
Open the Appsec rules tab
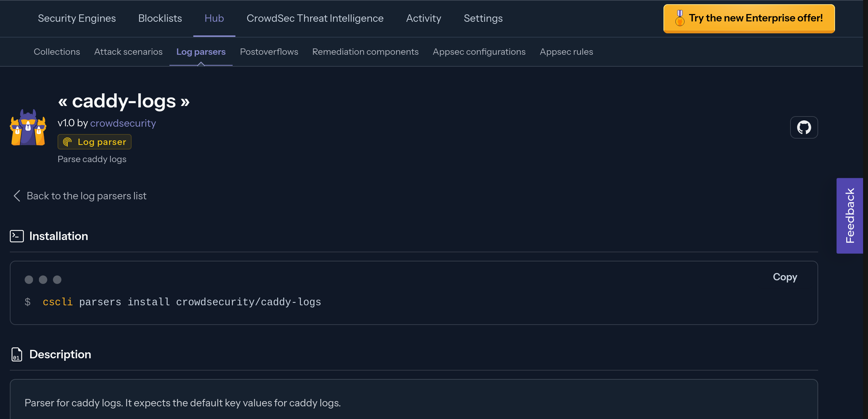[566, 52]
